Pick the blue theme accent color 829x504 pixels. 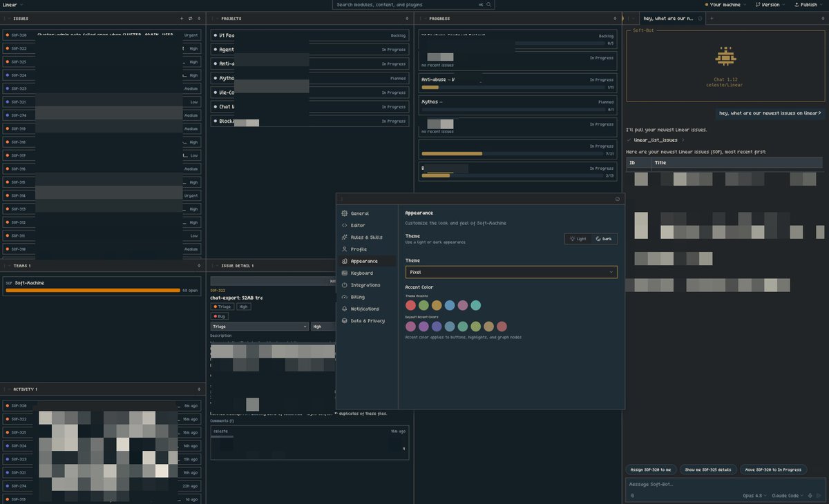coord(450,305)
